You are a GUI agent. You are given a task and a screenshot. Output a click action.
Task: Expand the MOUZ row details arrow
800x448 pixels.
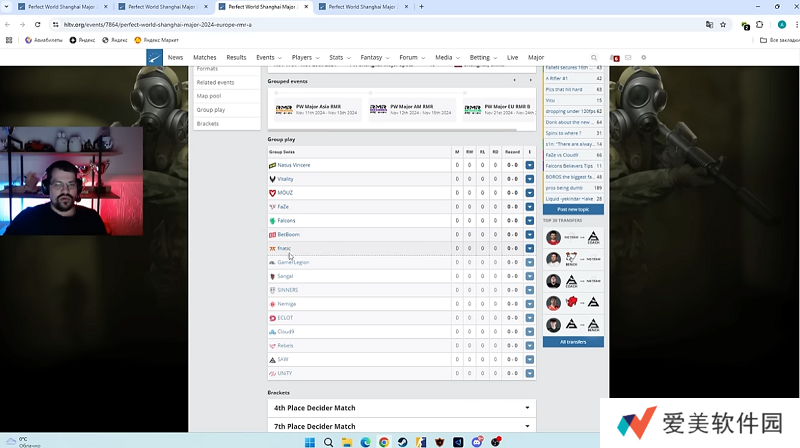(529, 193)
